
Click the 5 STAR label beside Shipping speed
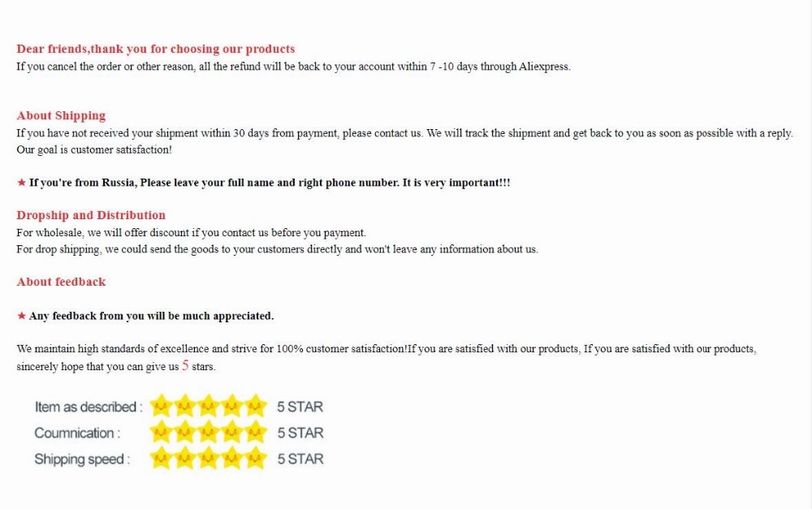coord(300,459)
